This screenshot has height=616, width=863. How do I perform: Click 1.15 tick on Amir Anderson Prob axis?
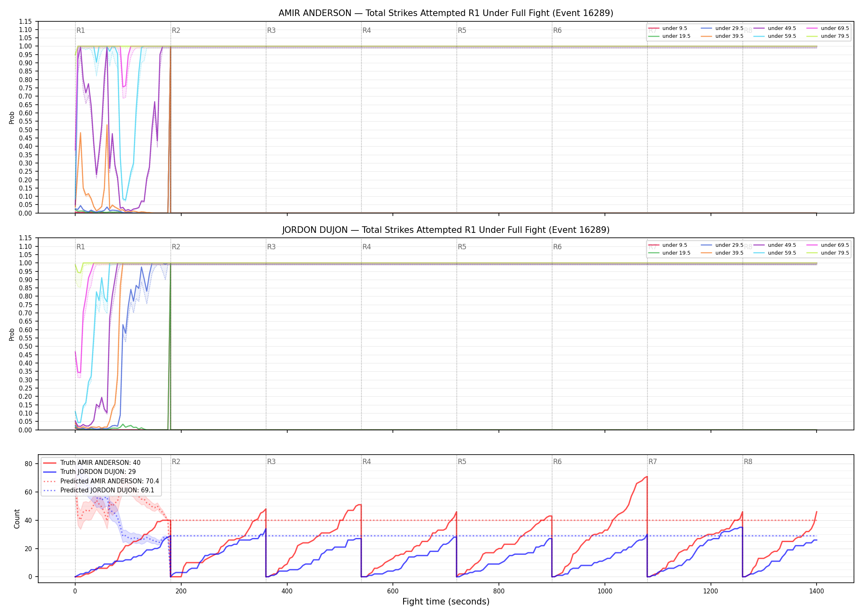pyautogui.click(x=25, y=21)
